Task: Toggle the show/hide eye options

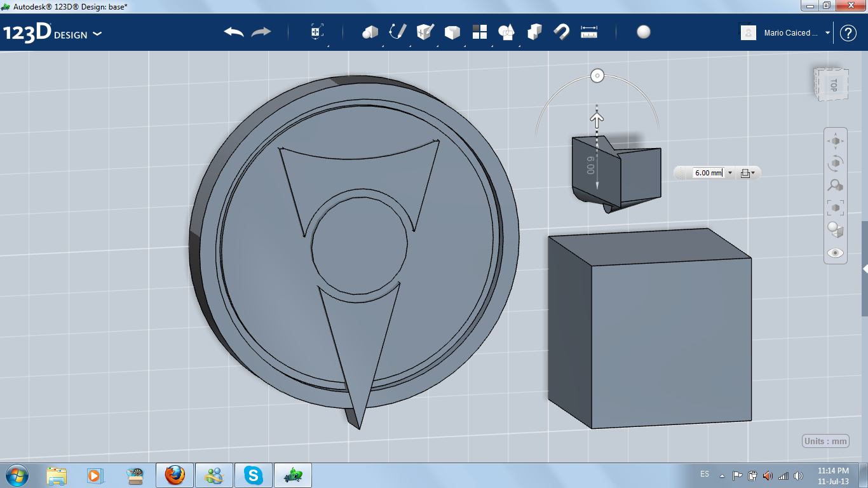Action: 836,253
